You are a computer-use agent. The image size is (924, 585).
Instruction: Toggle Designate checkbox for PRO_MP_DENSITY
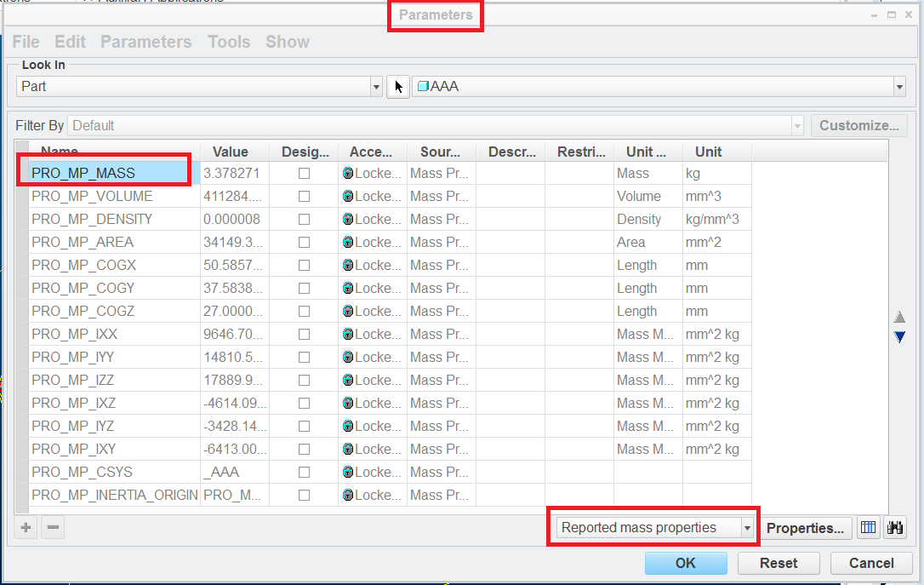click(x=303, y=219)
